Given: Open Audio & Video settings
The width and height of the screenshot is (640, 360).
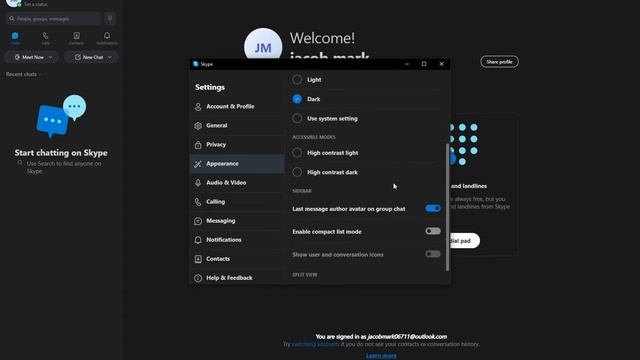Looking at the screenshot, I should pos(237,183).
